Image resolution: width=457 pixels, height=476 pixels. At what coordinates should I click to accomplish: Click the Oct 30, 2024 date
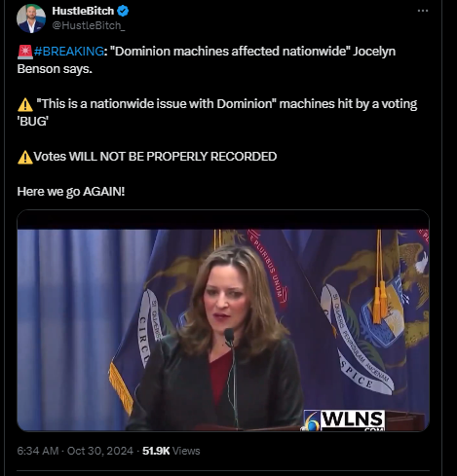tap(100, 451)
